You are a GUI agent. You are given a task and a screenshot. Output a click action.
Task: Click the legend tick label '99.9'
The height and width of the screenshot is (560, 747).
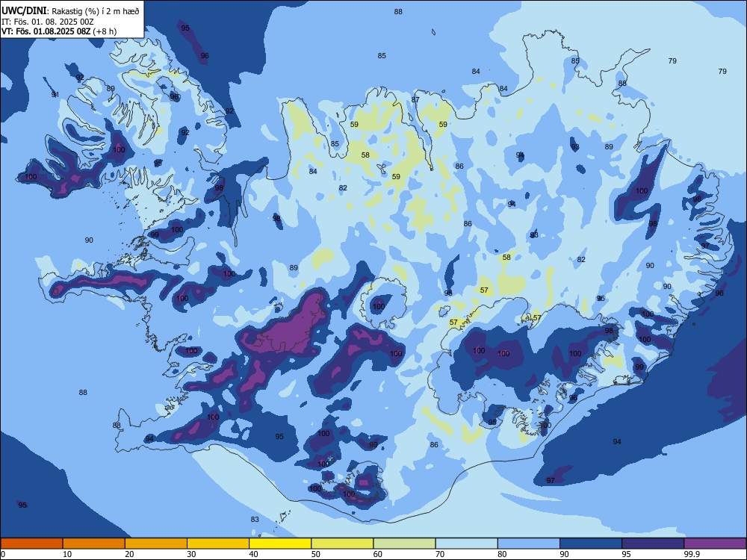tap(691, 554)
